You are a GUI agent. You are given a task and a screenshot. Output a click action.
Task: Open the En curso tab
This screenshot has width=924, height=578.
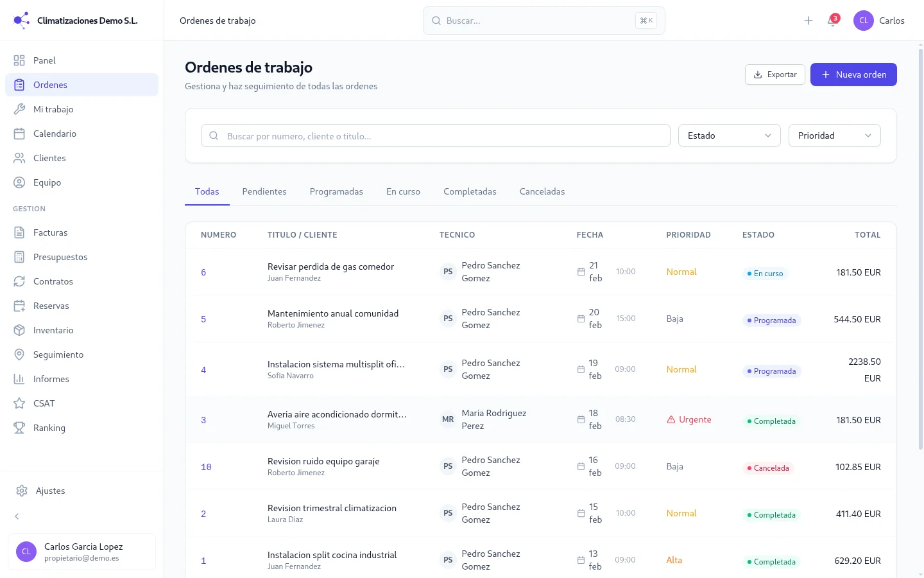coord(403,191)
